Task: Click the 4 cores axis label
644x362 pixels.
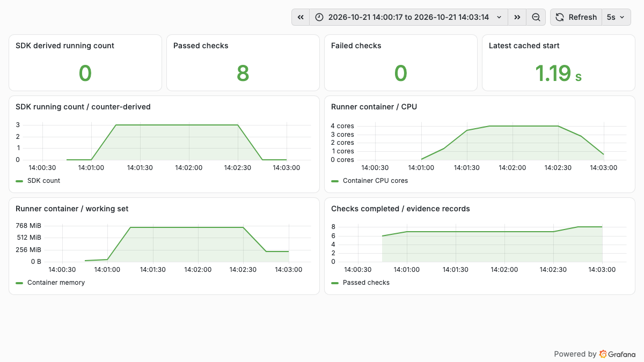Action: tap(342, 126)
